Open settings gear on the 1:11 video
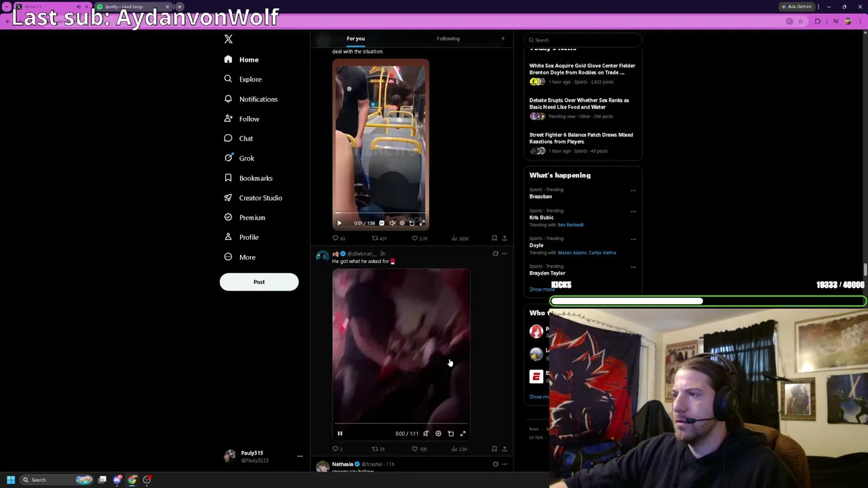The height and width of the screenshot is (488, 868). pyautogui.click(x=438, y=434)
